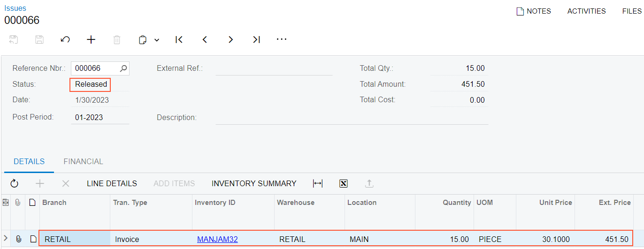Click the Line Details button
Image resolution: width=644 pixels, height=249 pixels.
pos(112,184)
